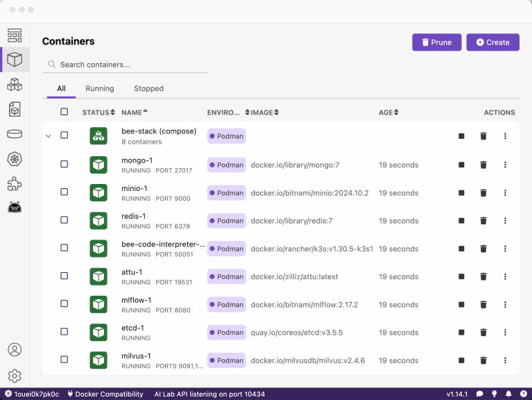Open the attu-1 kebab actions menu
The width and height of the screenshot is (532, 400).
pyautogui.click(x=505, y=276)
